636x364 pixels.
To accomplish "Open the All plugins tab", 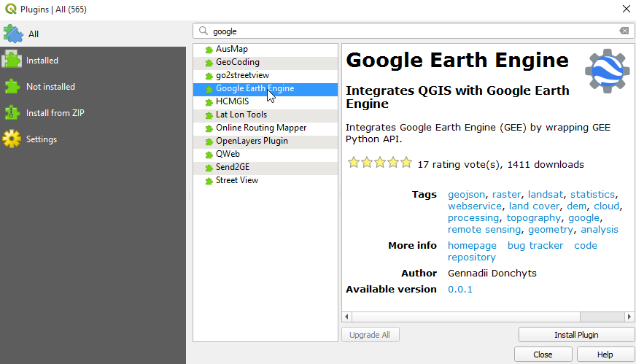I will 93,34.
